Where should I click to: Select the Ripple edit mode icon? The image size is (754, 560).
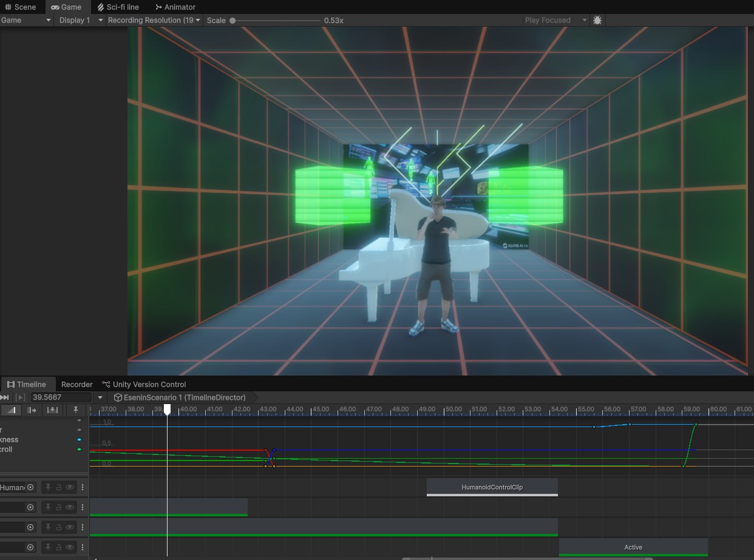[32, 410]
